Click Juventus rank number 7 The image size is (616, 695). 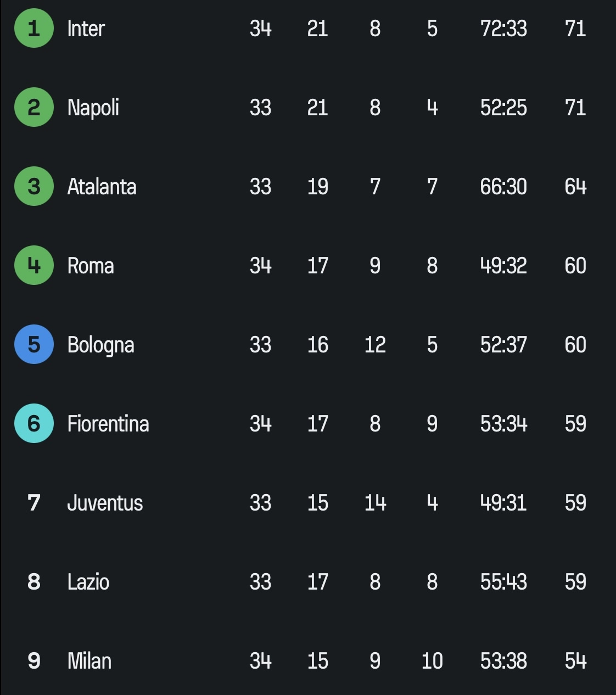pos(34,503)
